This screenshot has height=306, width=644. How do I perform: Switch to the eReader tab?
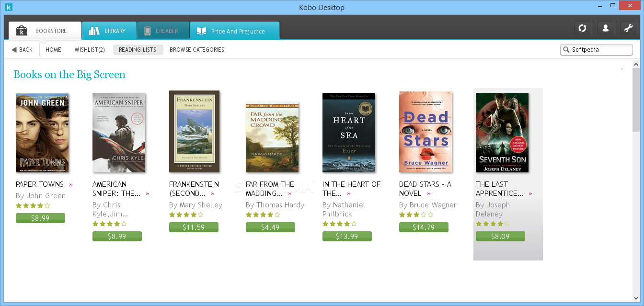163,31
